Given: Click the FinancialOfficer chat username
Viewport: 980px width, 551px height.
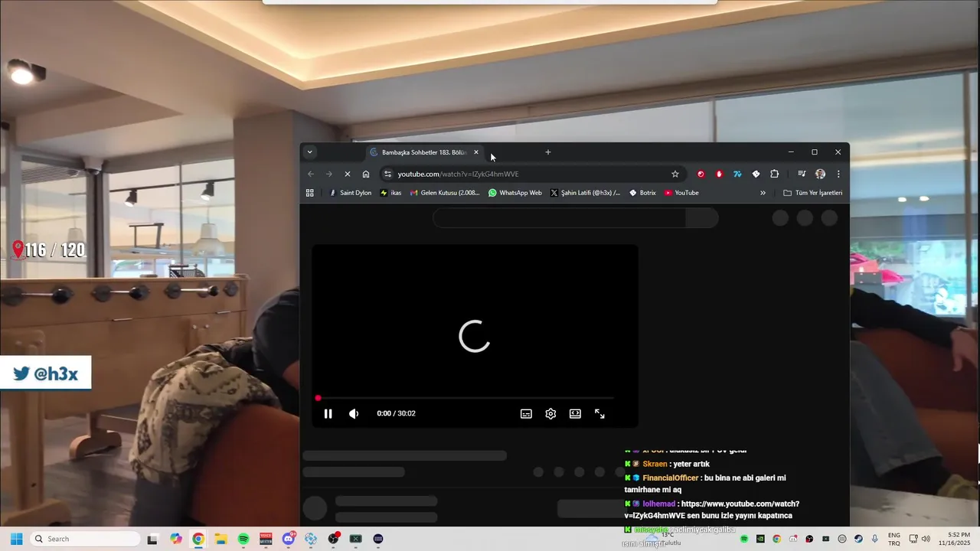Looking at the screenshot, I should pyautogui.click(x=671, y=478).
